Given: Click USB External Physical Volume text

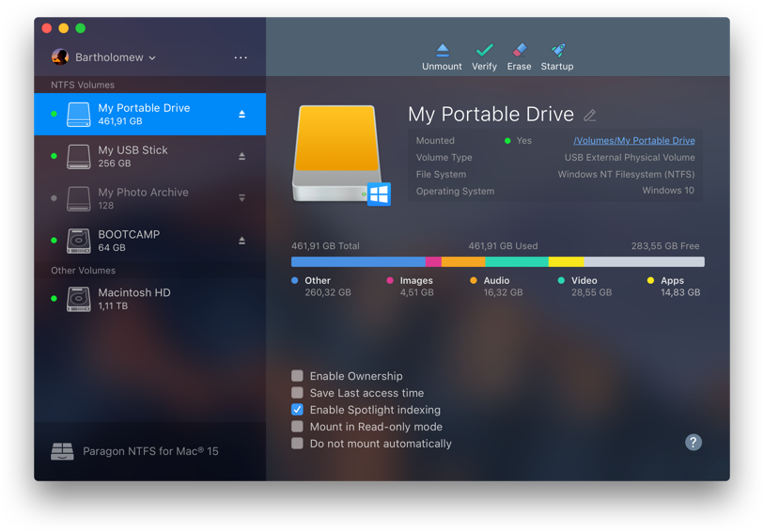Looking at the screenshot, I should [x=630, y=157].
